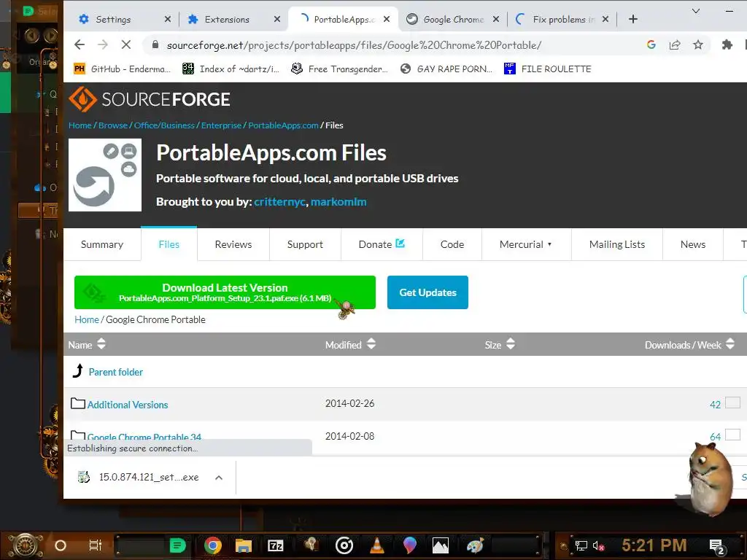This screenshot has width=747, height=560.
Task: Open the Mailing Lists tab
Action: tap(617, 244)
